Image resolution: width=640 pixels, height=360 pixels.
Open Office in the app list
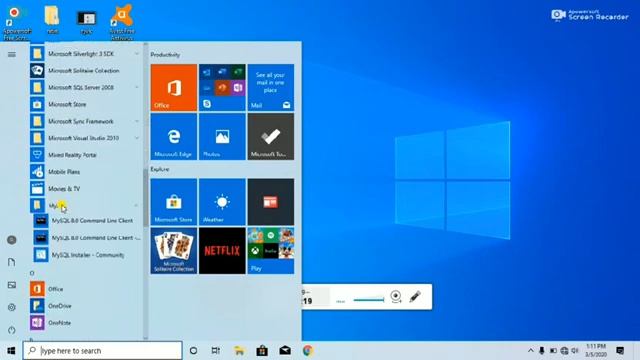(x=85, y=289)
